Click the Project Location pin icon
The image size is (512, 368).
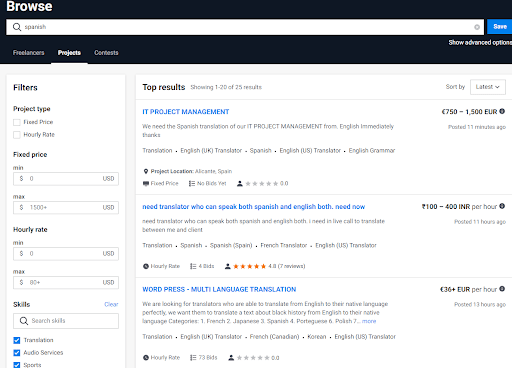[146, 171]
